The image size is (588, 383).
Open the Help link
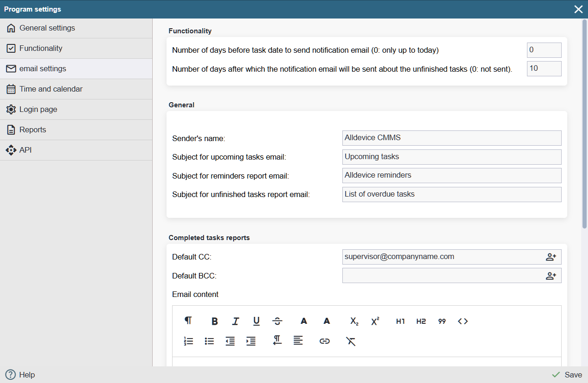[x=21, y=375]
